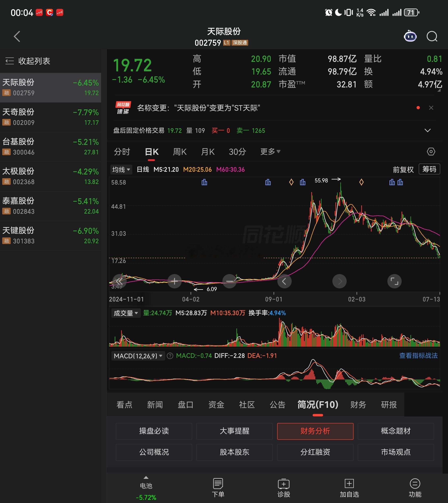Screen dimensions: 448x503
Task: Open the 研报 tab
Action: [389, 404]
